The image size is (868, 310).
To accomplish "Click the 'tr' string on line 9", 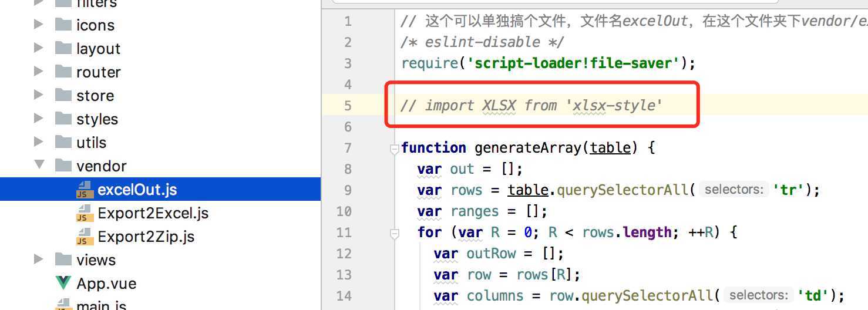I will click(x=788, y=190).
